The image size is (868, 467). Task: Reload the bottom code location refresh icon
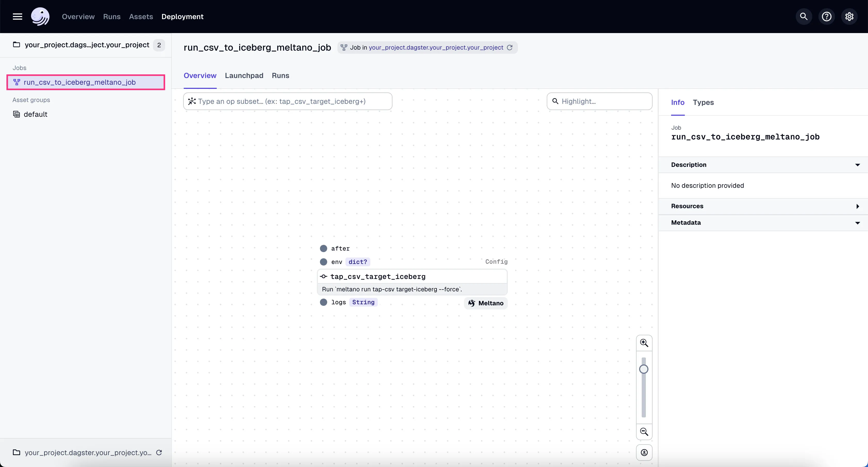tap(159, 453)
